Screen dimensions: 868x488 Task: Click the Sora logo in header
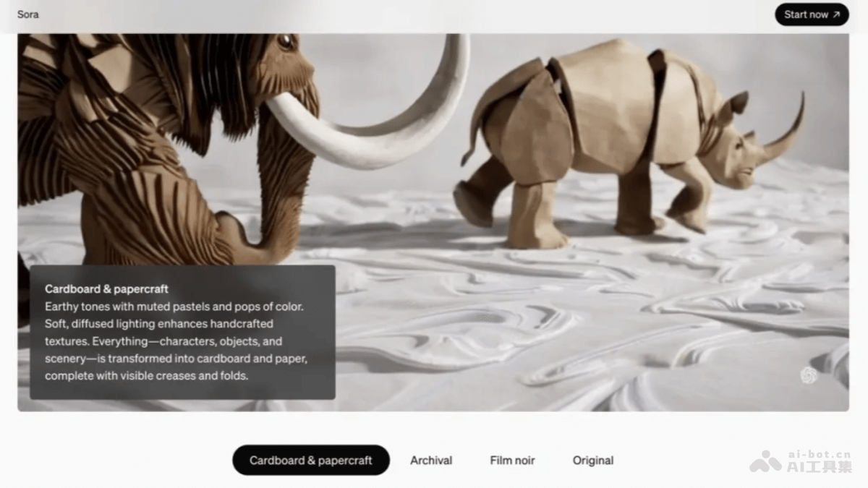coord(28,14)
